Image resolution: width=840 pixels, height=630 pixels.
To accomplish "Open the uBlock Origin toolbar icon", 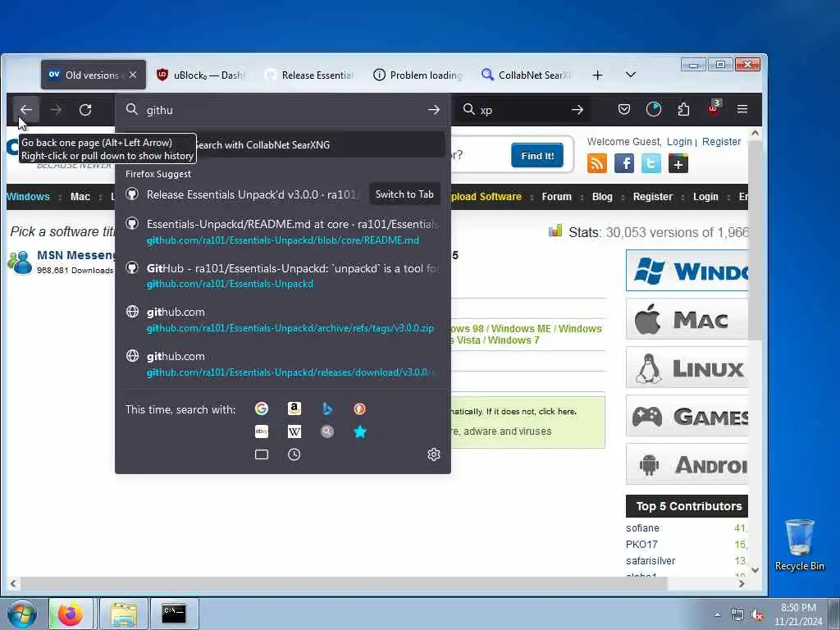I will pyautogui.click(x=713, y=108).
